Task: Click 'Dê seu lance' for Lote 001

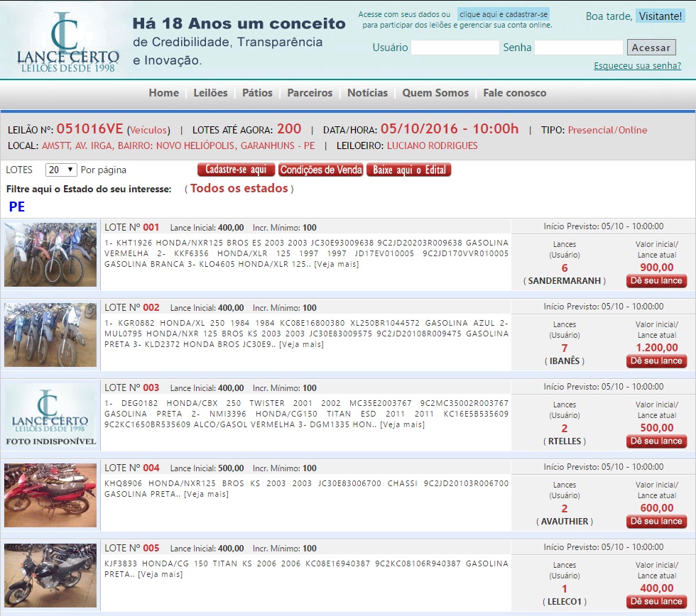Action: tap(656, 281)
